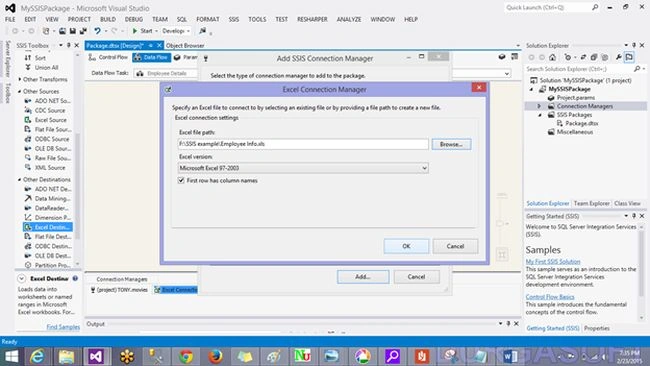Image resolution: width=650 pixels, height=366 pixels.
Task: Select Flat File Source in toolbox
Action: coord(49,129)
